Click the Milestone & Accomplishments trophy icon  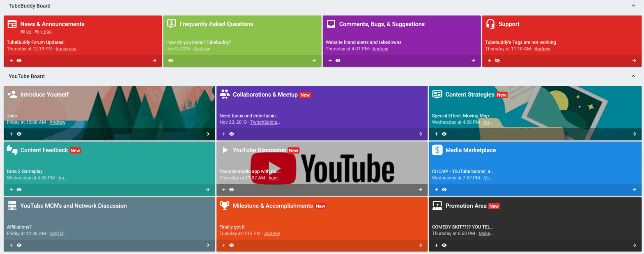(224, 206)
